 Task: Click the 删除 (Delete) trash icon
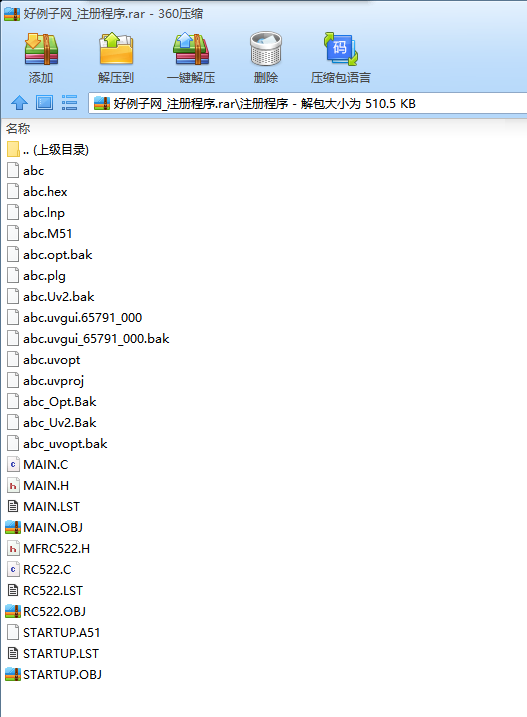(266, 49)
